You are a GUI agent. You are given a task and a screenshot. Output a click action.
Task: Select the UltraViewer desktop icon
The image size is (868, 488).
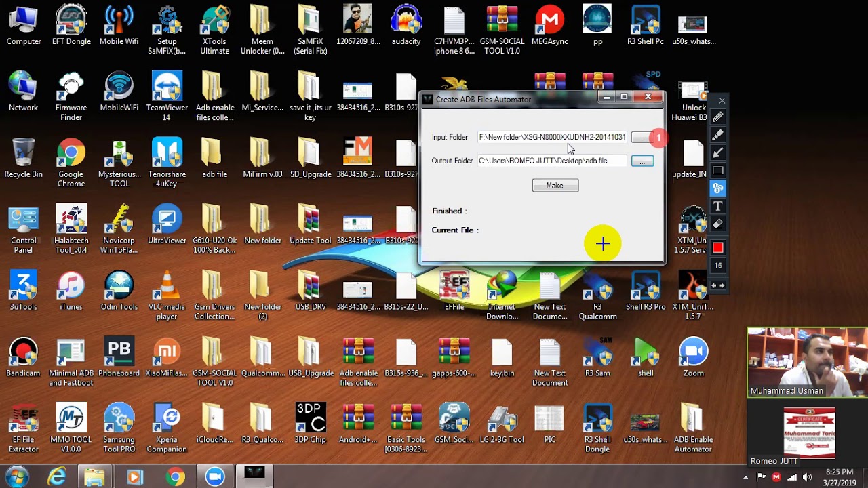pyautogui.click(x=167, y=225)
